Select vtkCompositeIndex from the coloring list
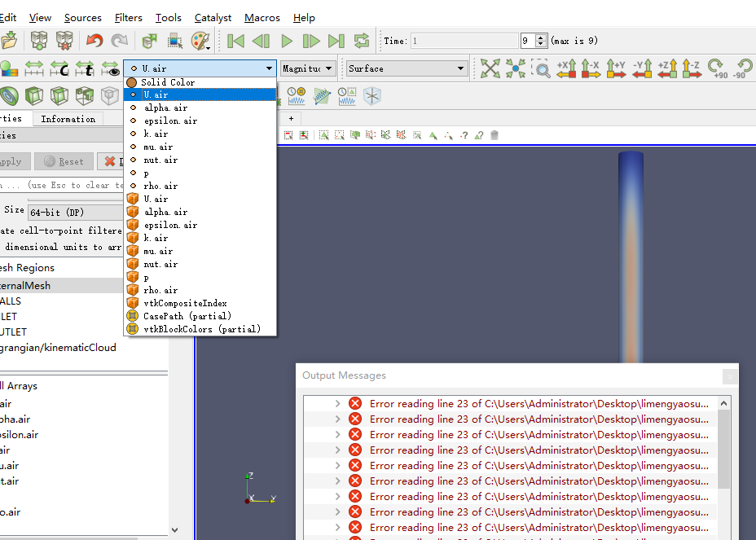756x540 pixels. [x=185, y=303]
